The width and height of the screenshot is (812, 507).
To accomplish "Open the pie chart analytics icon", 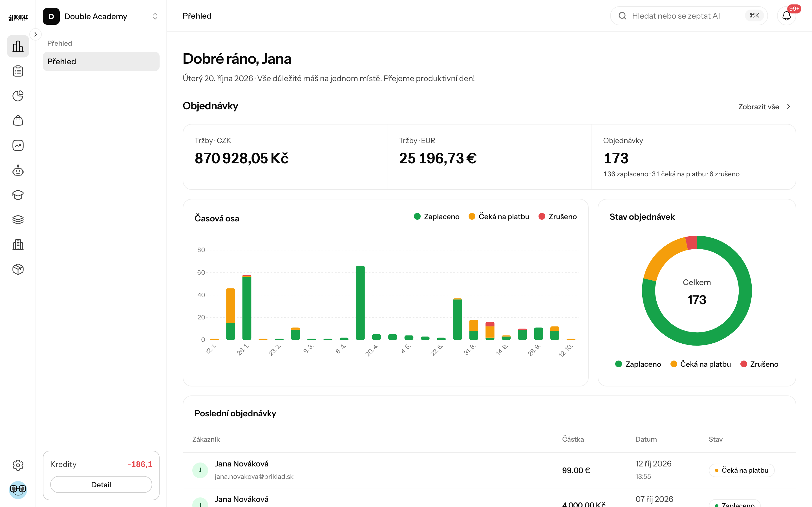I will pyautogui.click(x=18, y=96).
